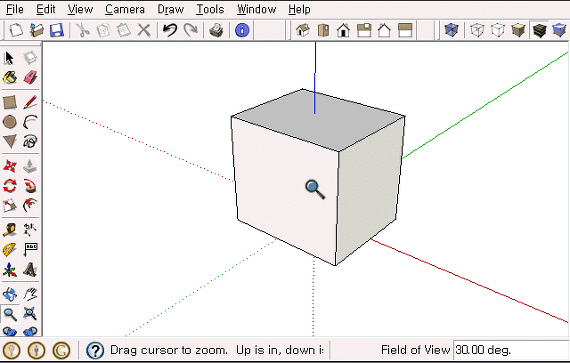The height and width of the screenshot is (363, 570).
Task: Click the Erase X icon in the top toolbar
Action: point(144,30)
